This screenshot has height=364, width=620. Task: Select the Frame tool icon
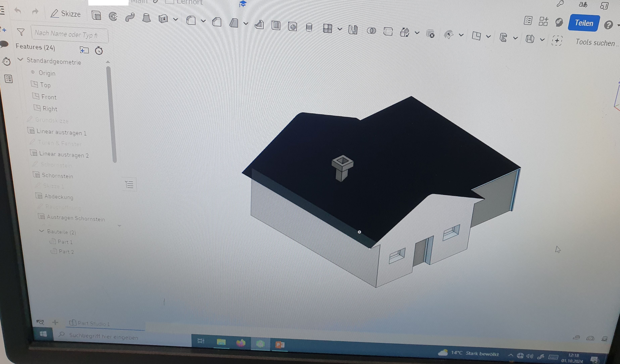[x=503, y=38]
